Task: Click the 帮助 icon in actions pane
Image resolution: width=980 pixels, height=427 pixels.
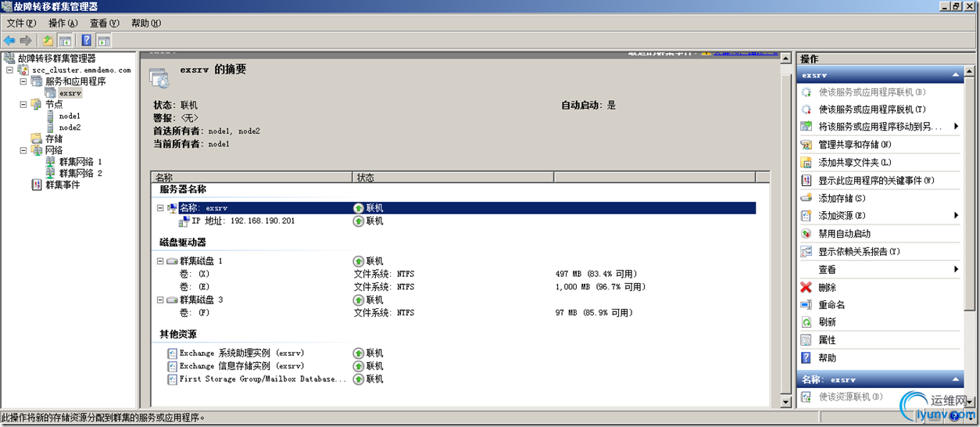Action: coord(807,358)
